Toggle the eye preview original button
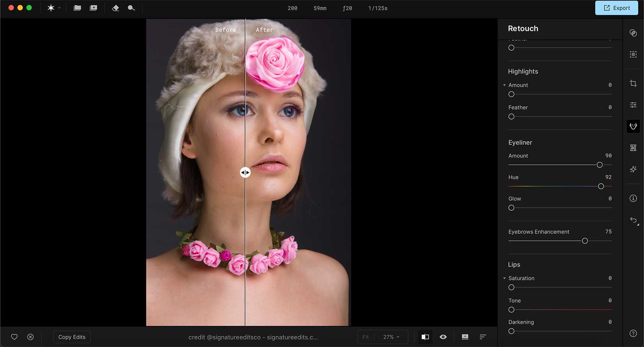This screenshot has height=347, width=644. click(x=443, y=337)
